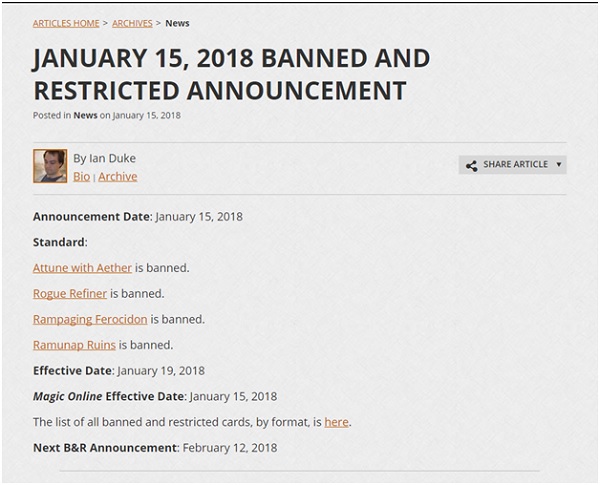Expand the Share Article dropdown arrow
The image size is (600, 485).
[558, 164]
